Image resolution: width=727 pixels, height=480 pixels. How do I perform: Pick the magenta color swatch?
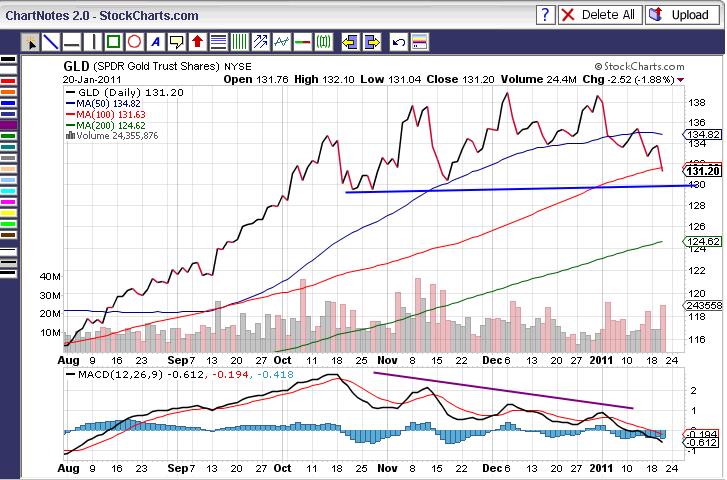coord(9,202)
